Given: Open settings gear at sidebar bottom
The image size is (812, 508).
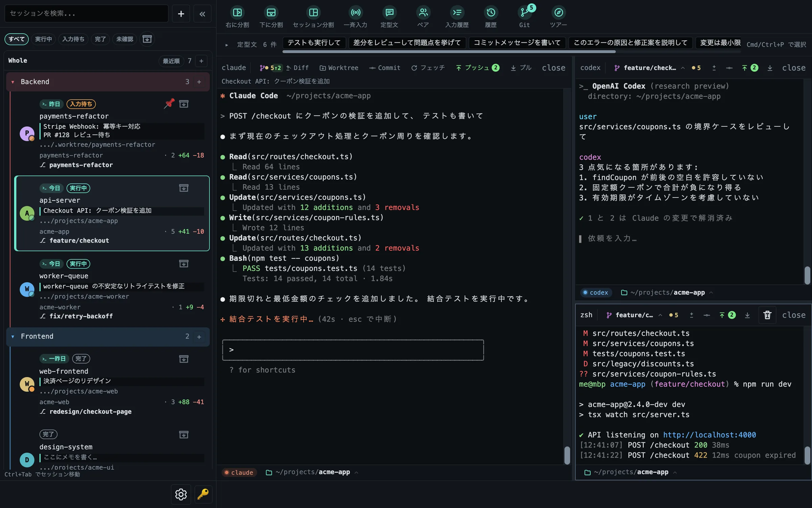Looking at the screenshot, I should [x=181, y=494].
